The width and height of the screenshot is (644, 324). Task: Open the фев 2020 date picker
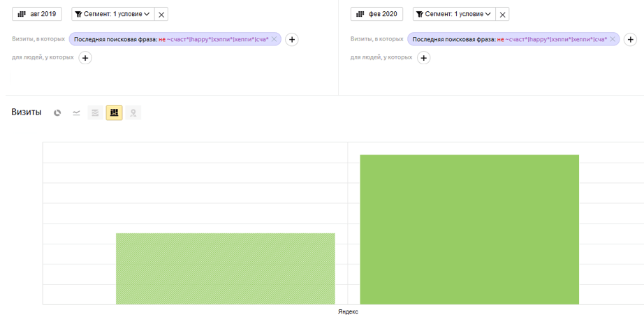tap(376, 14)
